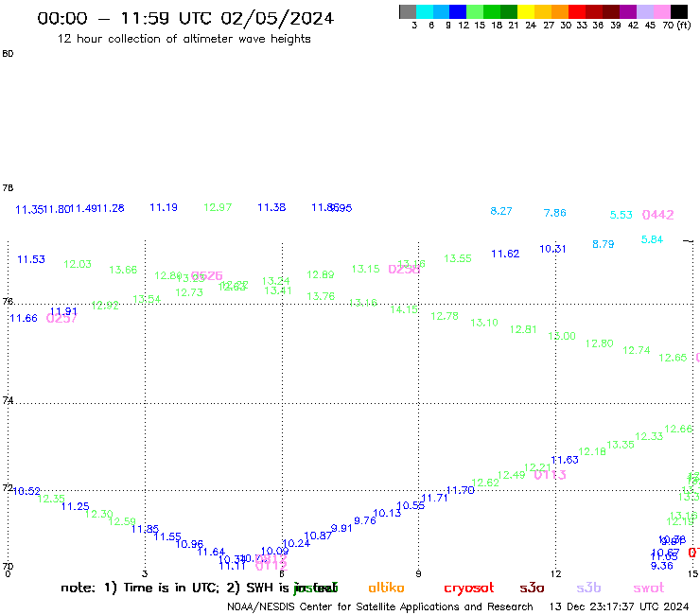Click the wave height value 12.97
700x615 pixels.
218,207
